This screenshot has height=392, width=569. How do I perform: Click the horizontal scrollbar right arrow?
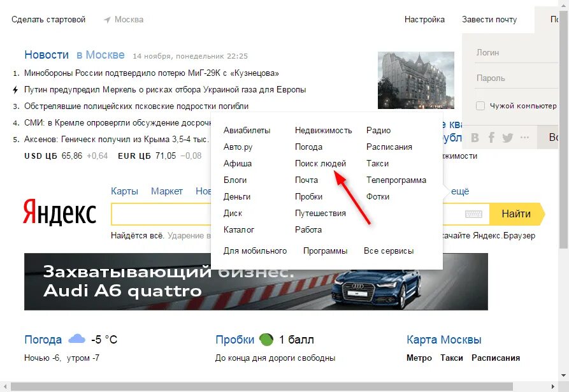(553, 387)
